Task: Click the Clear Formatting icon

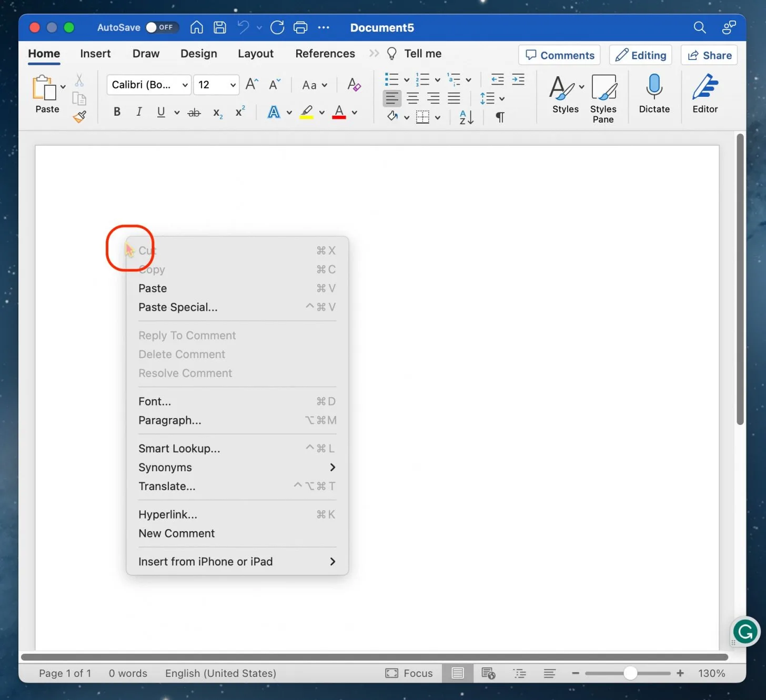Action: pos(354,85)
